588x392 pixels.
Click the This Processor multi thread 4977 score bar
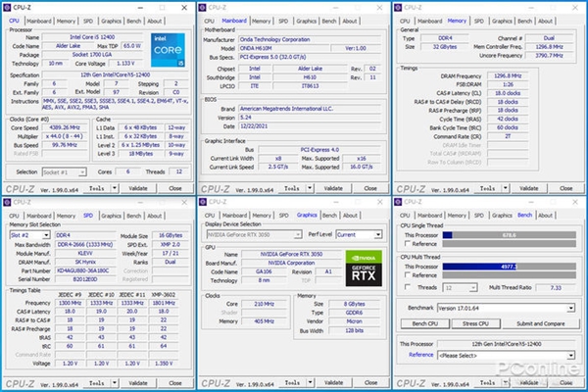click(510, 267)
